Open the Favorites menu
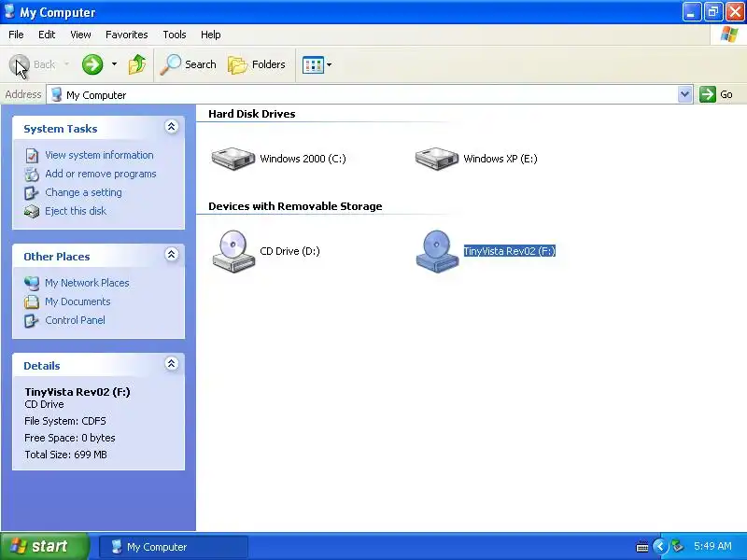Viewport: 747px width, 560px height. 127,35
